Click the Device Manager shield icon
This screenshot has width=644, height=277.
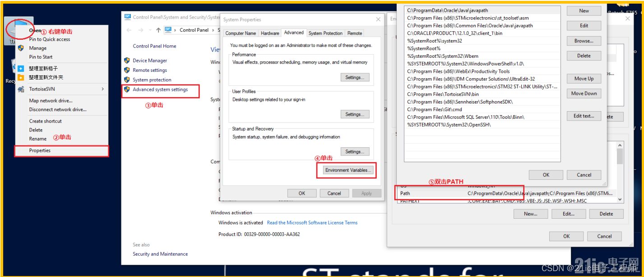(127, 60)
